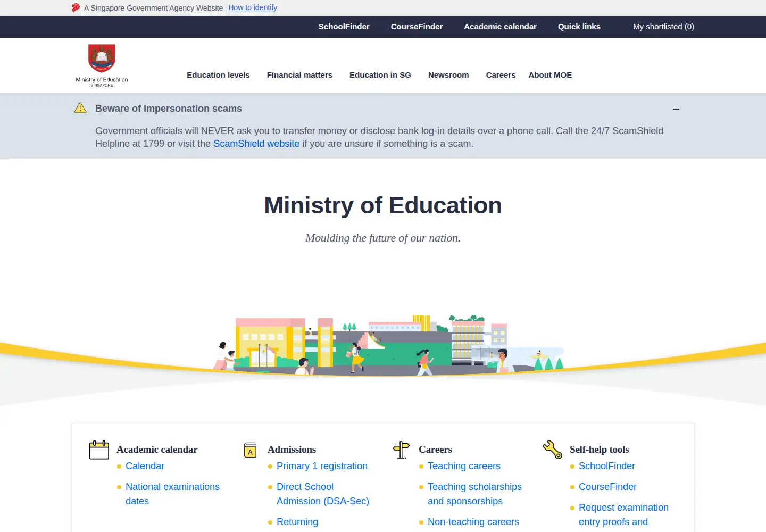This screenshot has width=766, height=532.
Task: Click the Careers signpost icon
Action: 401,450
